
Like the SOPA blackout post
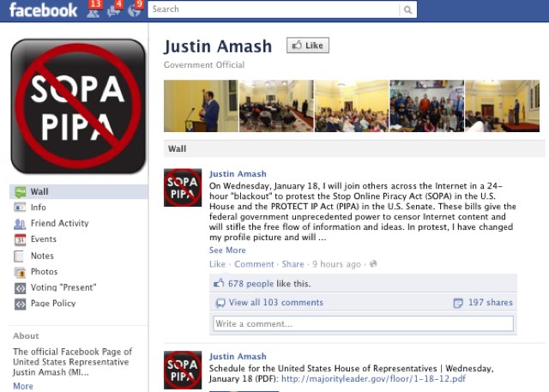point(217,264)
